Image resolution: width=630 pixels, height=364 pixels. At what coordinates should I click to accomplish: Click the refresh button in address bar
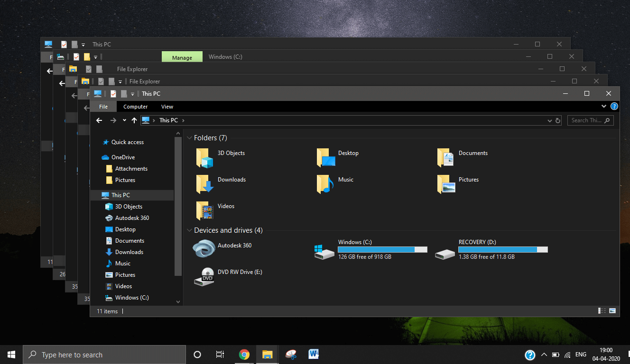(x=558, y=120)
